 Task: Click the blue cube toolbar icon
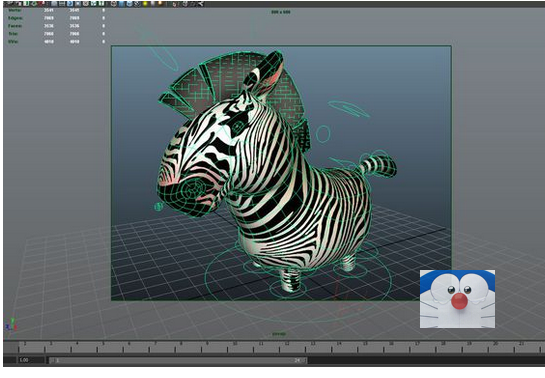[121, 3]
